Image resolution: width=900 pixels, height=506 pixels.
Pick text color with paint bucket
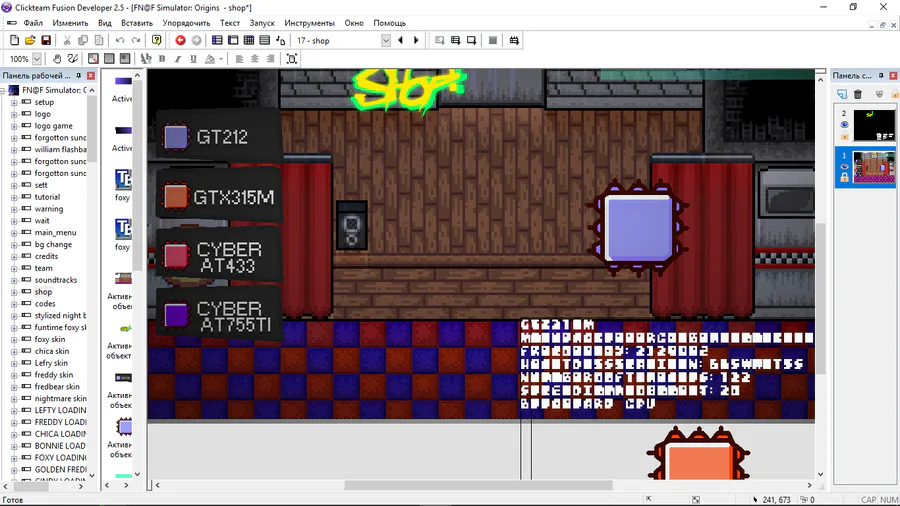click(210, 59)
